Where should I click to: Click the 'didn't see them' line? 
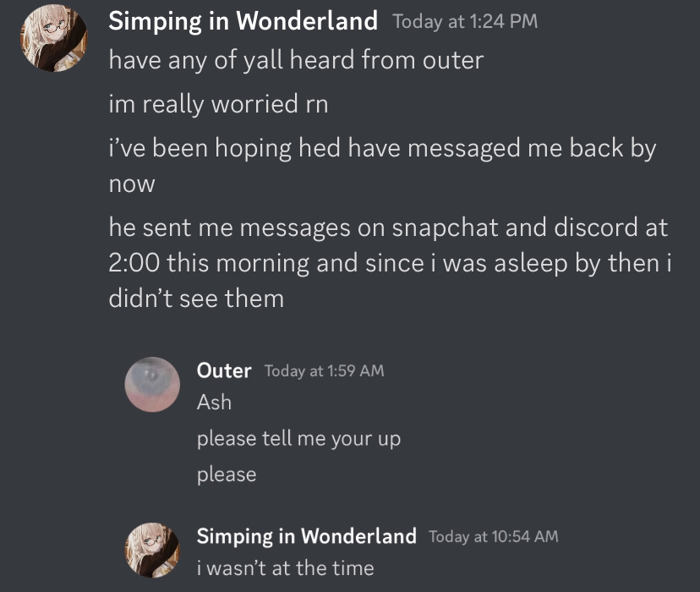196,299
